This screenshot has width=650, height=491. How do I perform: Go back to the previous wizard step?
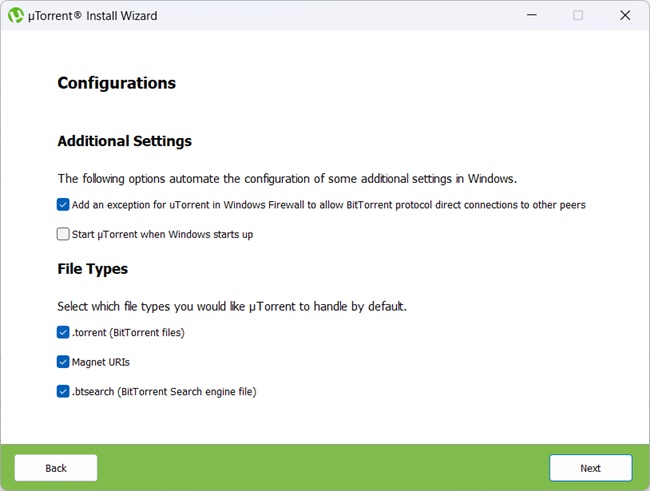56,468
